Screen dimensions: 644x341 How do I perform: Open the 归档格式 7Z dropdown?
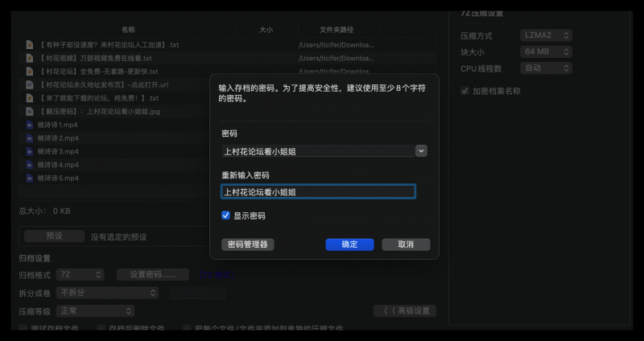pos(82,274)
